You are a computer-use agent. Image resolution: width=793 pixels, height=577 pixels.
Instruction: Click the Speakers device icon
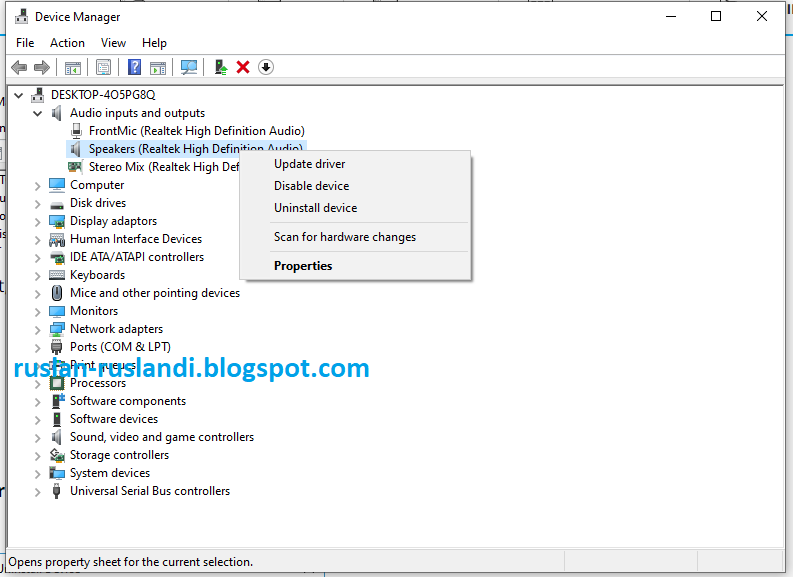(x=75, y=149)
